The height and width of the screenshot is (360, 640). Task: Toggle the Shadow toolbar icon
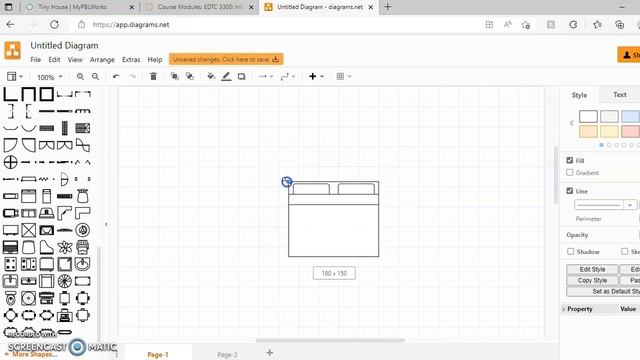point(242,76)
